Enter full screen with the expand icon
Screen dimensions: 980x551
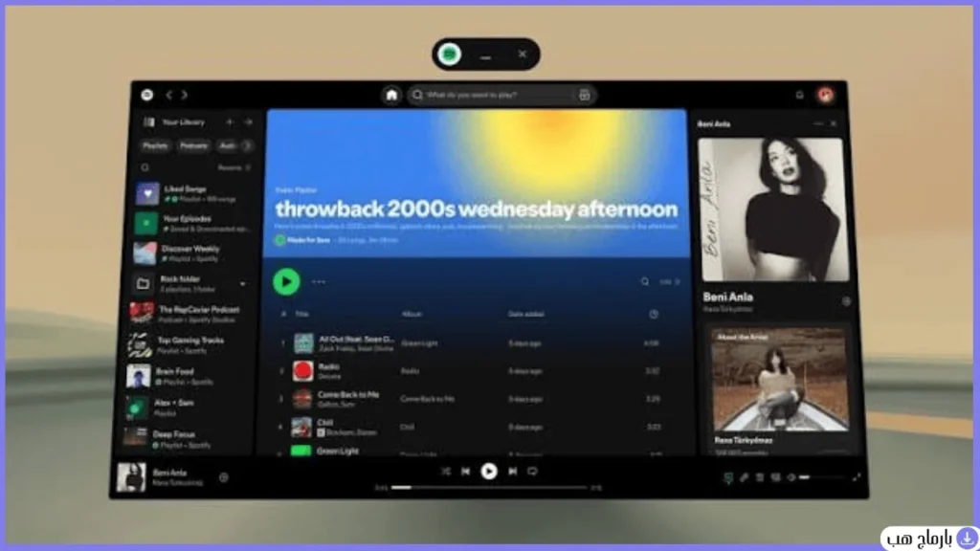(x=857, y=477)
